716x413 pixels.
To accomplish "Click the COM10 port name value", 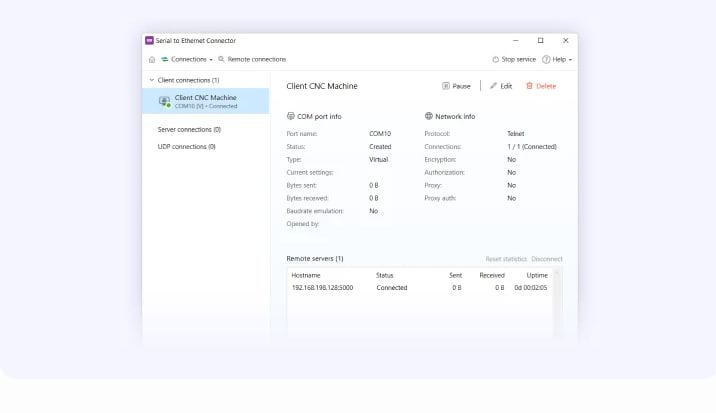I will (x=380, y=134).
